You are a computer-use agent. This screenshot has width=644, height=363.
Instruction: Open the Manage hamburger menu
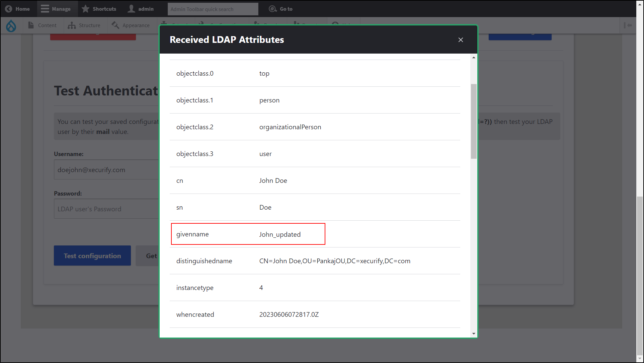tap(45, 9)
